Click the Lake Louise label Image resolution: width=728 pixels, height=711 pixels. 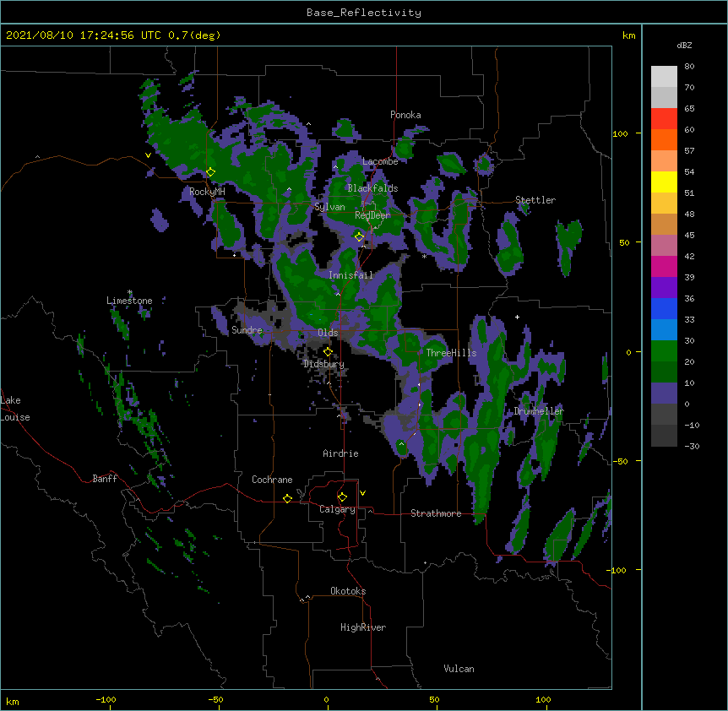coord(15,409)
